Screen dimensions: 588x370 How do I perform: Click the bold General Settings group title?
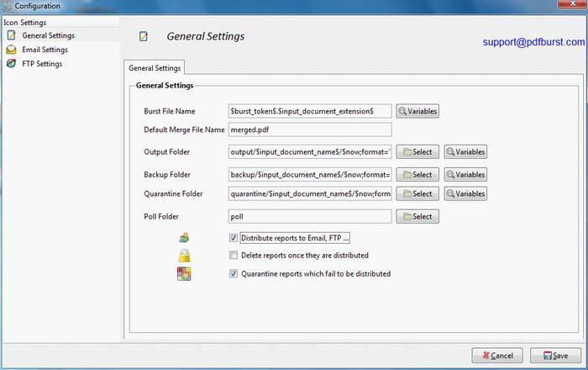coord(165,85)
